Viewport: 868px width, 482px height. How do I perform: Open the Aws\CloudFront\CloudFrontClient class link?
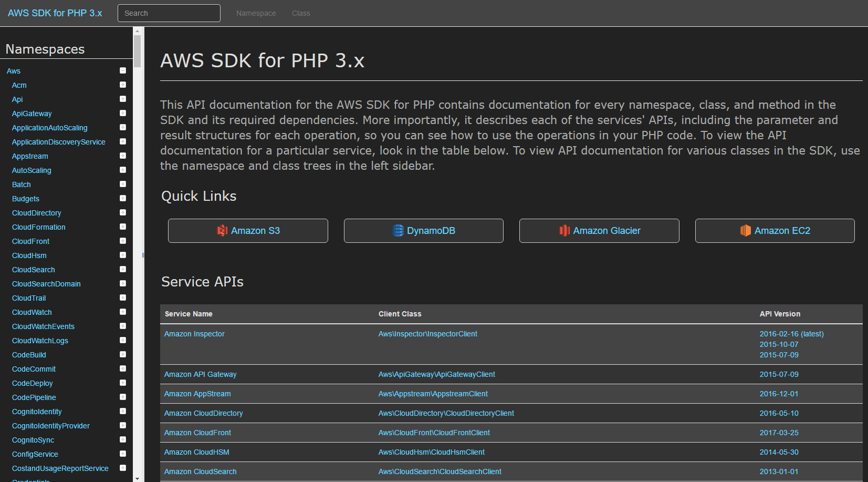click(434, 433)
